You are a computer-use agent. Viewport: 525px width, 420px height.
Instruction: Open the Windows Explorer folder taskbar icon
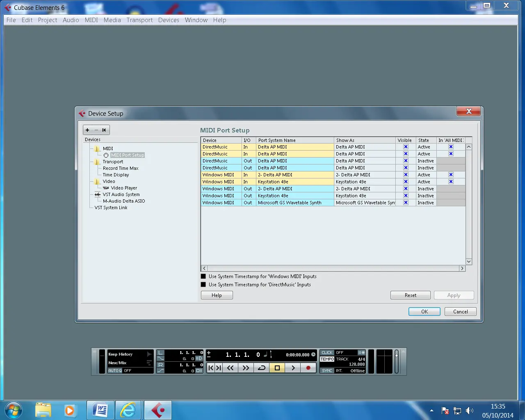point(43,410)
